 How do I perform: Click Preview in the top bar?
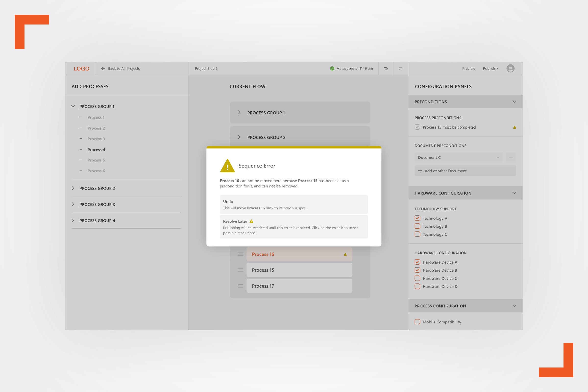(468, 69)
